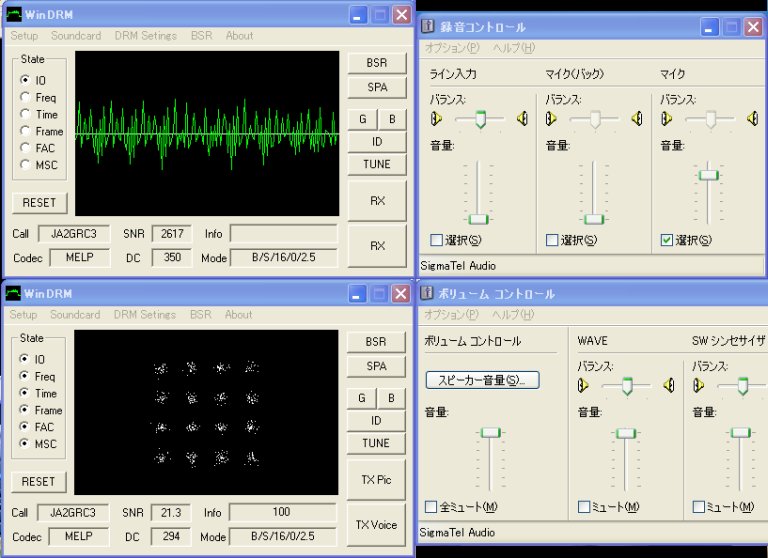Click WAVE balance slider thumb

click(x=627, y=386)
